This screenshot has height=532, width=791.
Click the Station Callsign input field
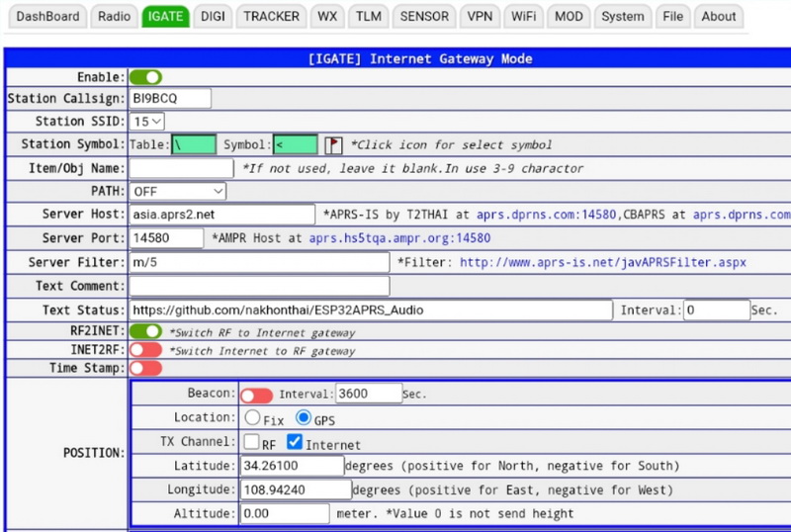point(170,98)
